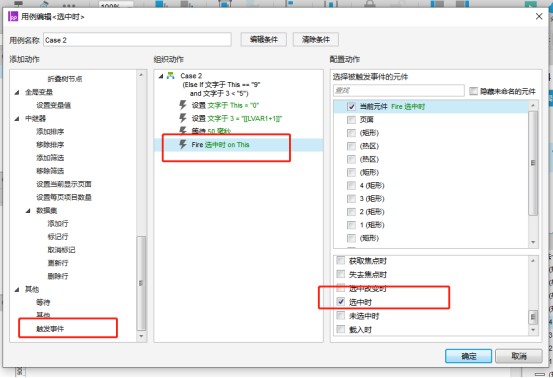Check the 4 (矩形) element checkbox
The width and height of the screenshot is (553, 378).
tap(351, 185)
